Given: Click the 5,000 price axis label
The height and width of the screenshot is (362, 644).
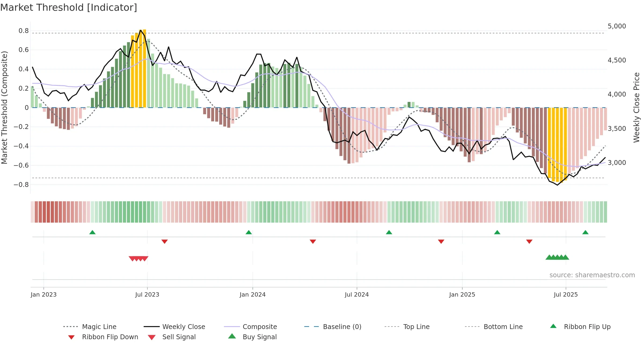Looking at the screenshot, I should (617, 26).
